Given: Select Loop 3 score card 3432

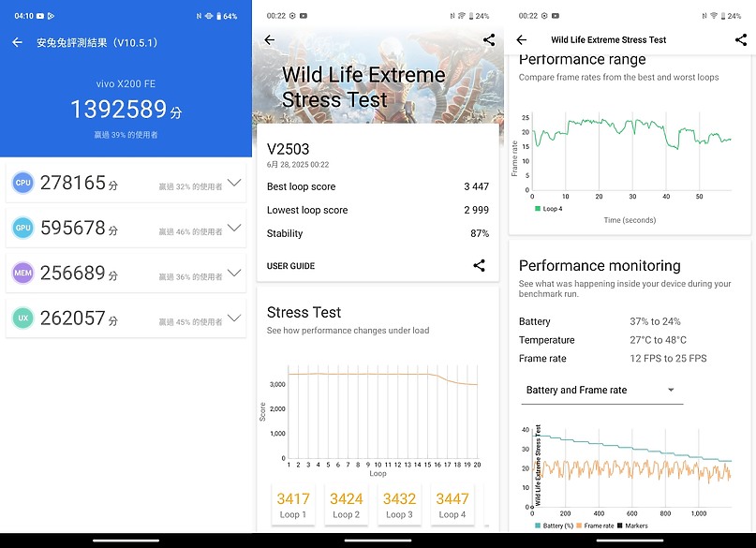Looking at the screenshot, I should [399, 505].
